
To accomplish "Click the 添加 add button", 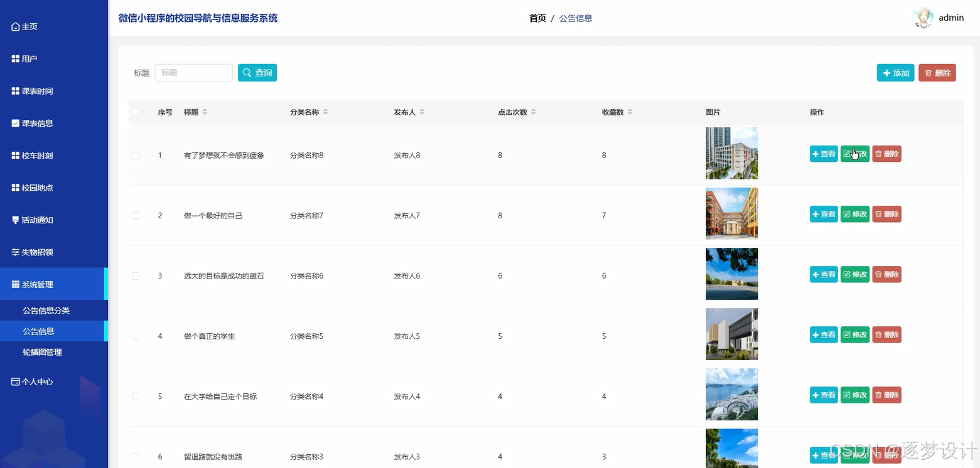I will coord(896,73).
